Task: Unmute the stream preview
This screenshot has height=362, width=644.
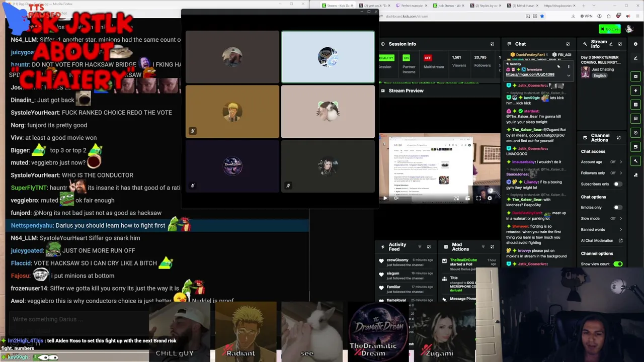Action: (396, 198)
